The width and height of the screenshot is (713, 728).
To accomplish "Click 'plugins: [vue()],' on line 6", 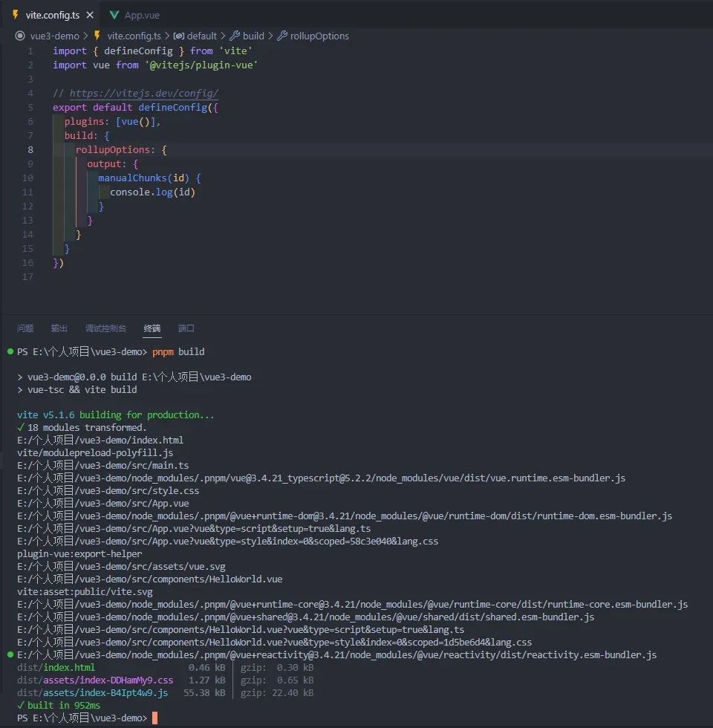I will pos(112,121).
